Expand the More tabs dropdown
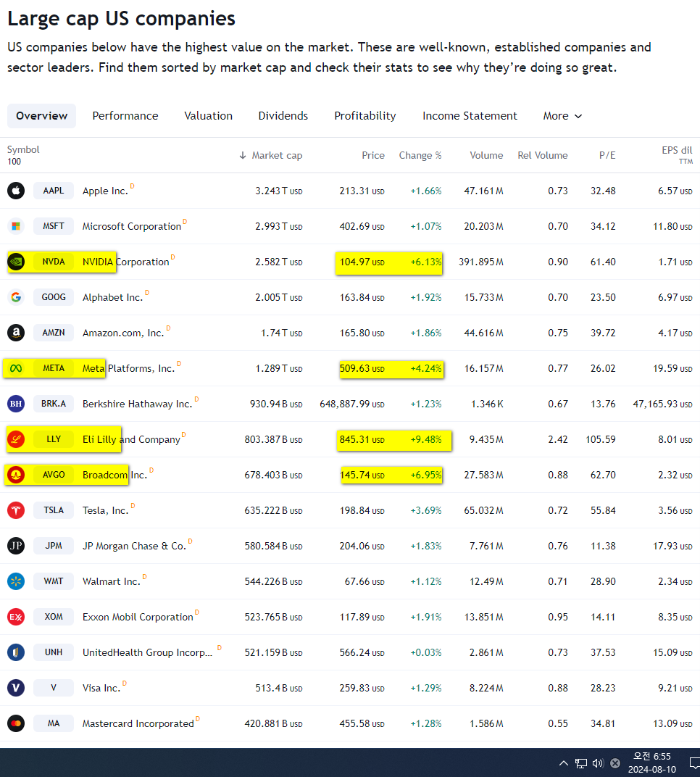 562,116
